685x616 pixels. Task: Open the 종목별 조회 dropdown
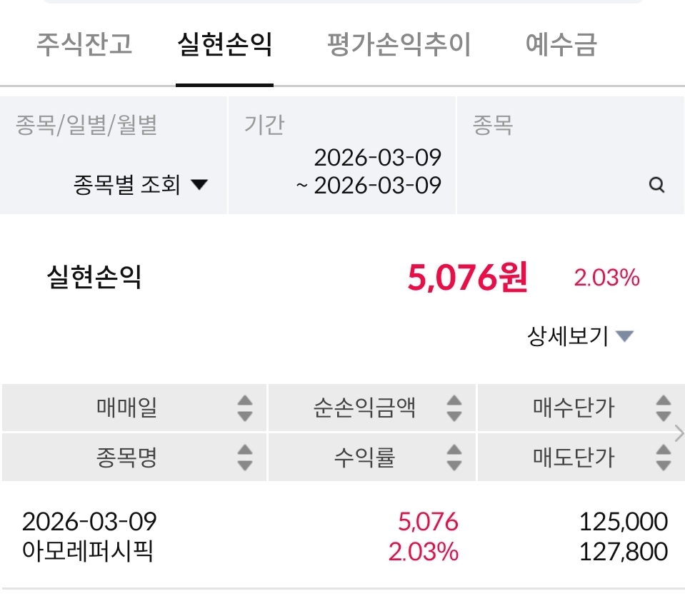[140, 186]
